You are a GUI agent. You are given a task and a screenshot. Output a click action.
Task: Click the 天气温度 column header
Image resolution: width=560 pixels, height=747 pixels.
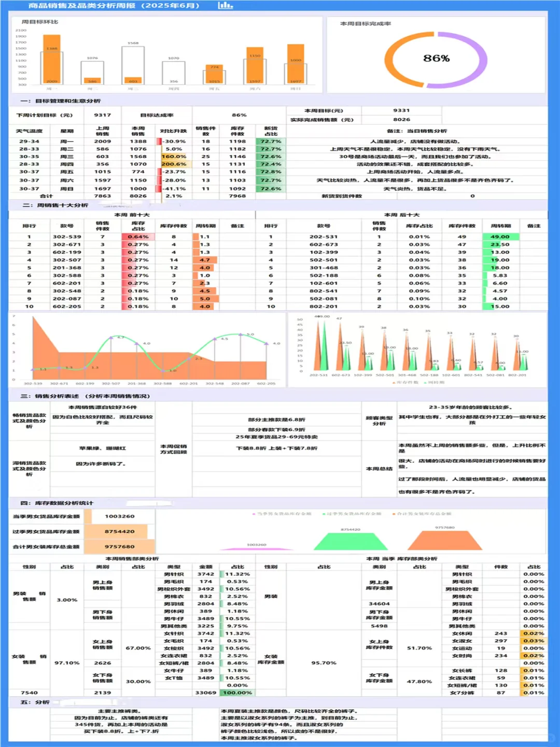point(29,131)
